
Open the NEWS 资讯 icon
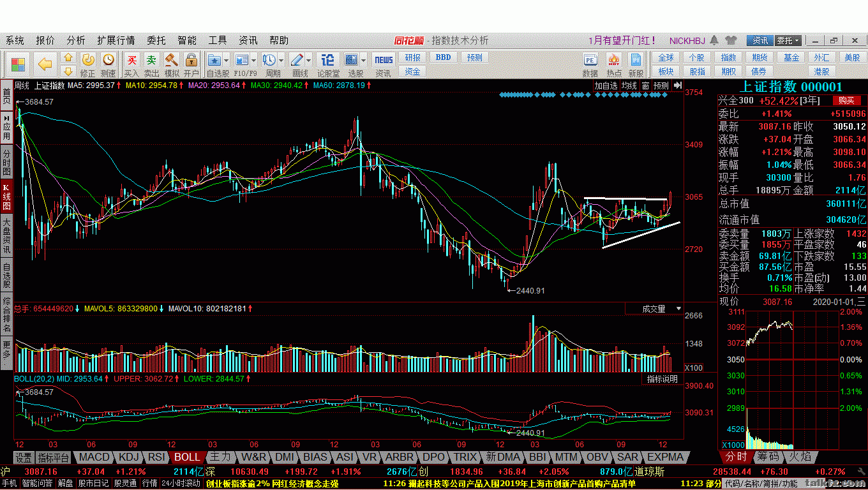tap(384, 60)
